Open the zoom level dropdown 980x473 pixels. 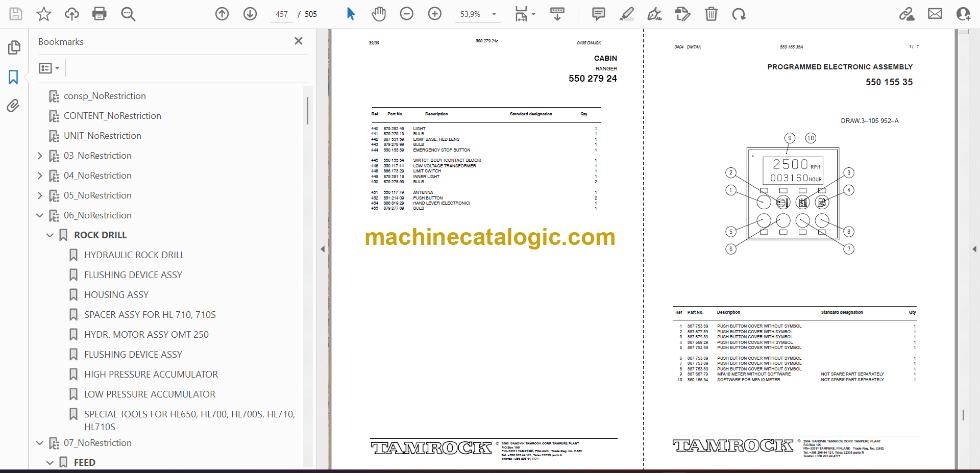click(494, 14)
